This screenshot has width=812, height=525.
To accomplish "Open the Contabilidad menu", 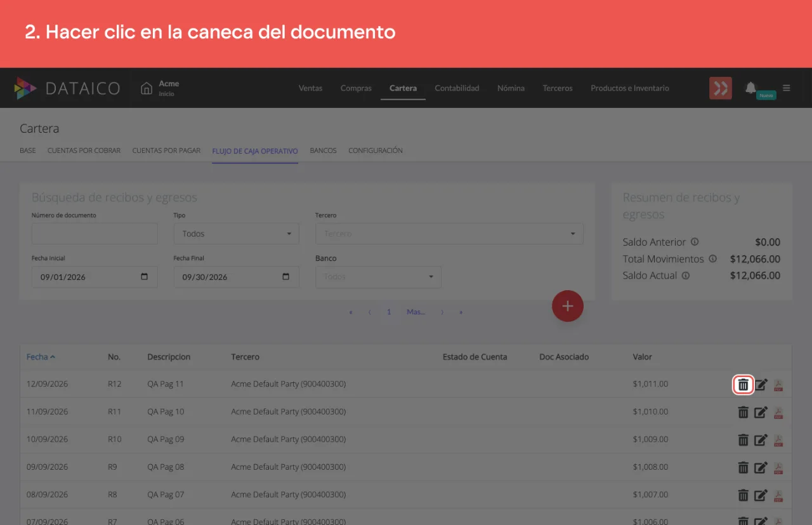I will tap(457, 88).
